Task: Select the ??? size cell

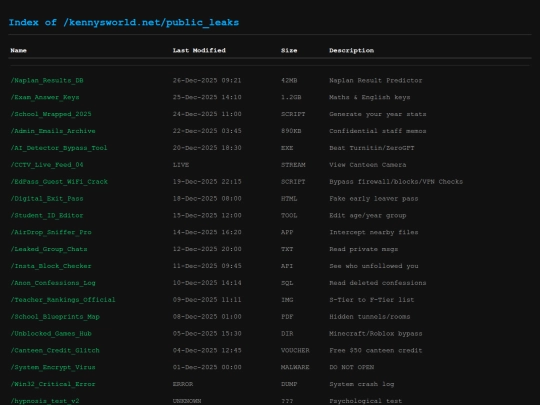Action: click(x=287, y=401)
